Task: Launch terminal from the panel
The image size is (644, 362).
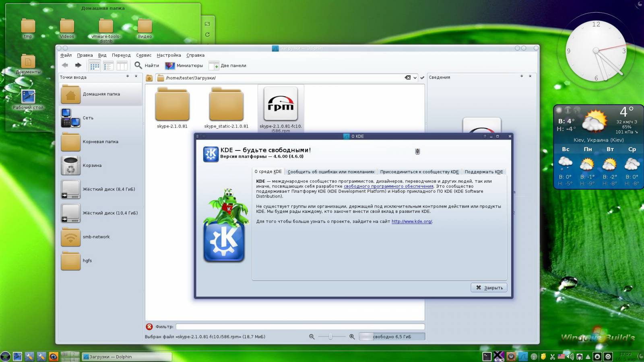Action: [487, 356]
